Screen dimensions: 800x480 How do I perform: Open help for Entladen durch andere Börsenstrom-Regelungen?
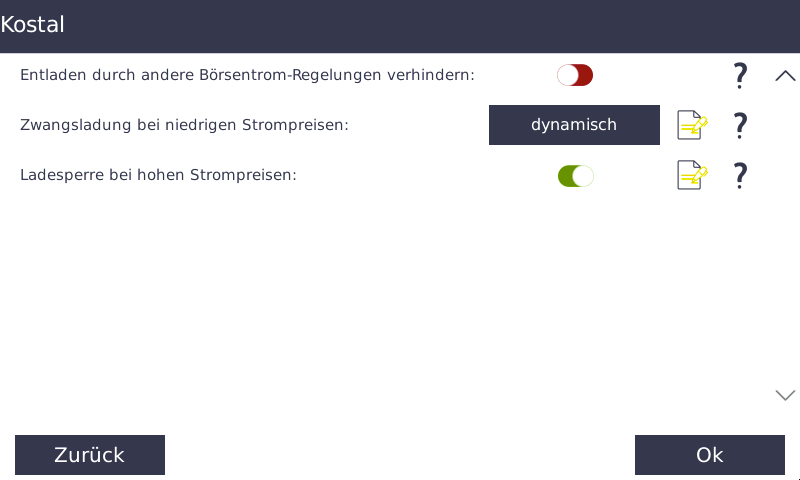[x=740, y=75]
